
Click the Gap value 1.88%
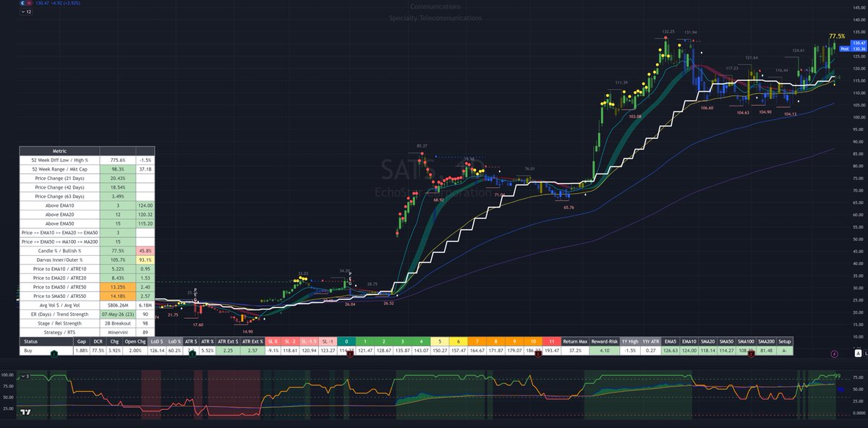point(80,350)
